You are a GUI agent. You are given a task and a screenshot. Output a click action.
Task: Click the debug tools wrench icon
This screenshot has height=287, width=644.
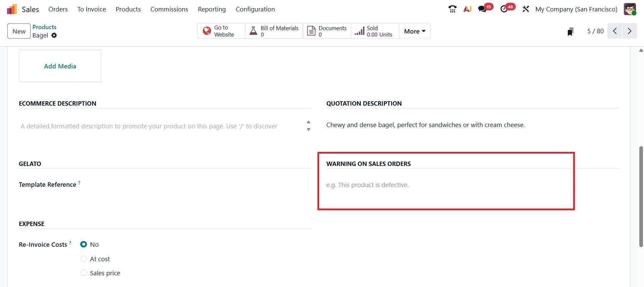(526, 9)
